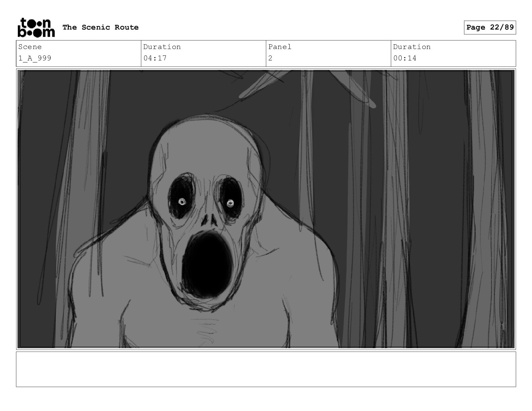Click the scene duration value '04:17'
Viewport: 532px width, 411px height.
(155, 58)
